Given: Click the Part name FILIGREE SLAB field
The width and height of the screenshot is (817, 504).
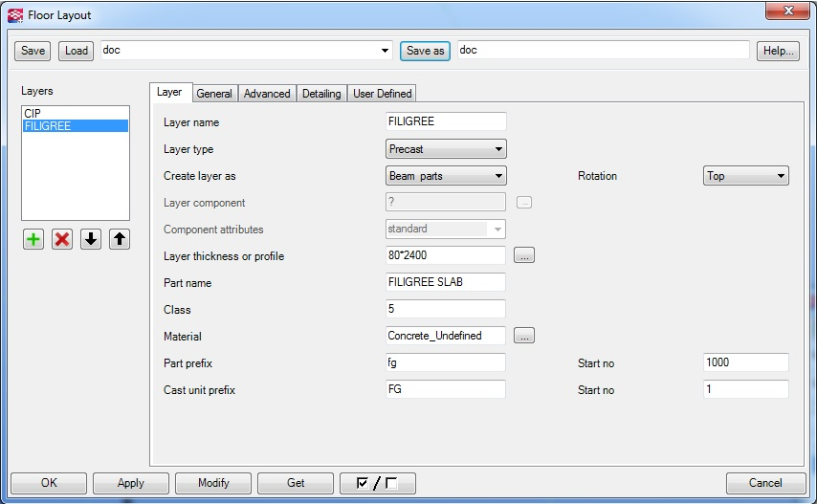Looking at the screenshot, I should click(446, 282).
